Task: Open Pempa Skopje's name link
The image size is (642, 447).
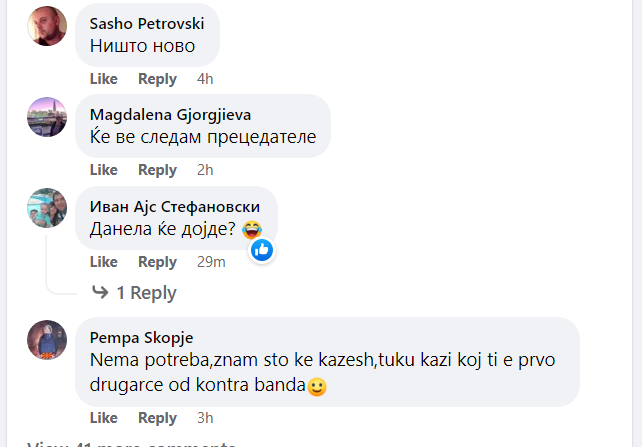Action: [141, 337]
